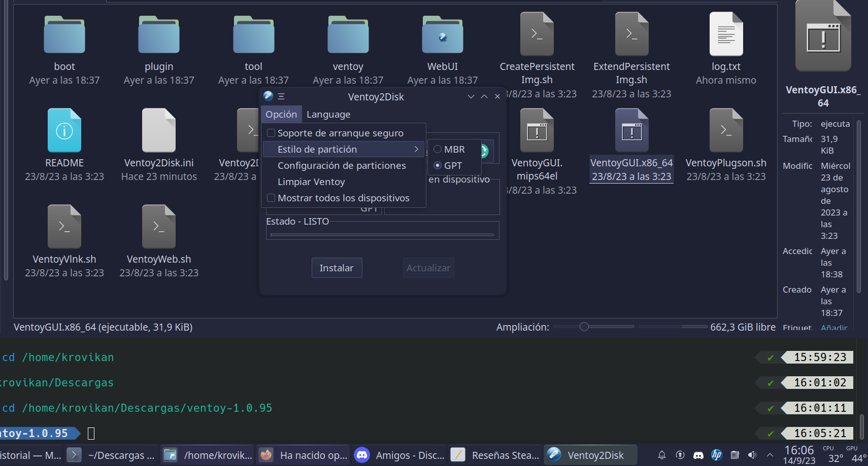Screen dimensions: 868x466
Task: Expand the Estilo de partición submenu
Action: click(343, 149)
